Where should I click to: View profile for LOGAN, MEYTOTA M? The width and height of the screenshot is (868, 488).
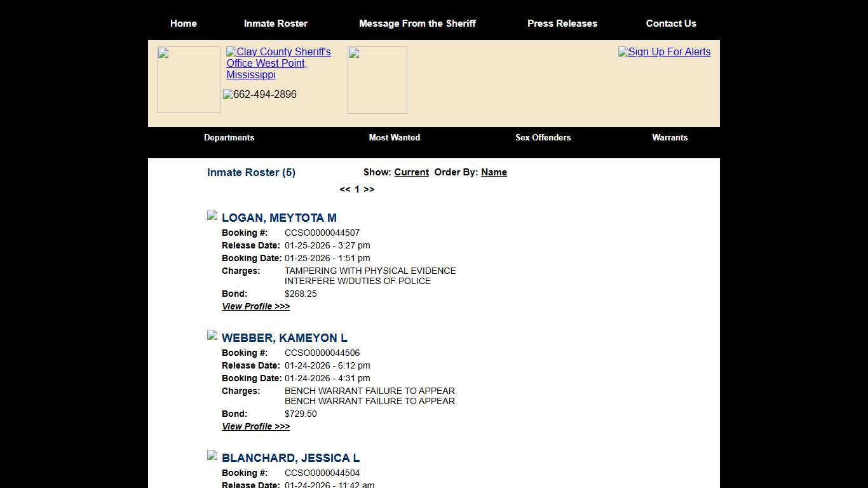click(255, 306)
